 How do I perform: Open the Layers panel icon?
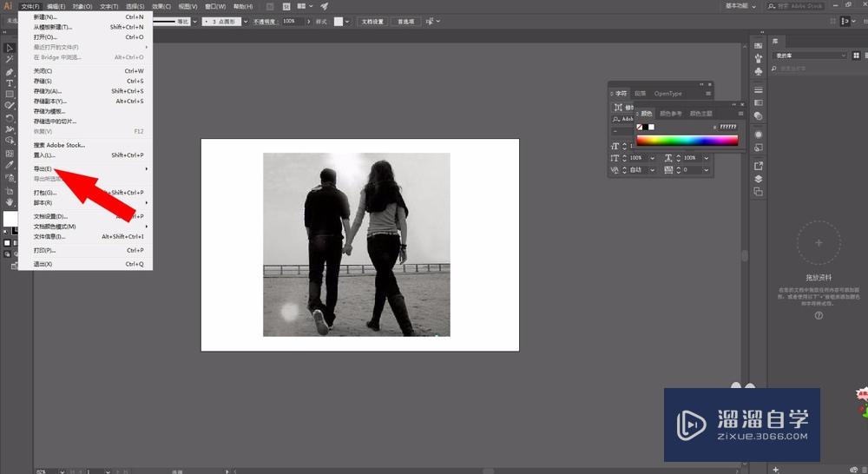pos(759,179)
